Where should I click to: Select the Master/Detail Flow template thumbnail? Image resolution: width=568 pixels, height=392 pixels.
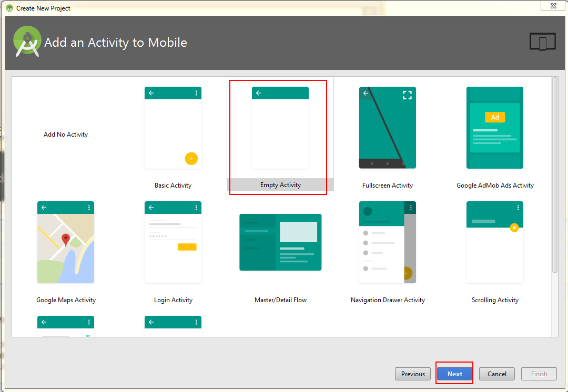tap(280, 242)
